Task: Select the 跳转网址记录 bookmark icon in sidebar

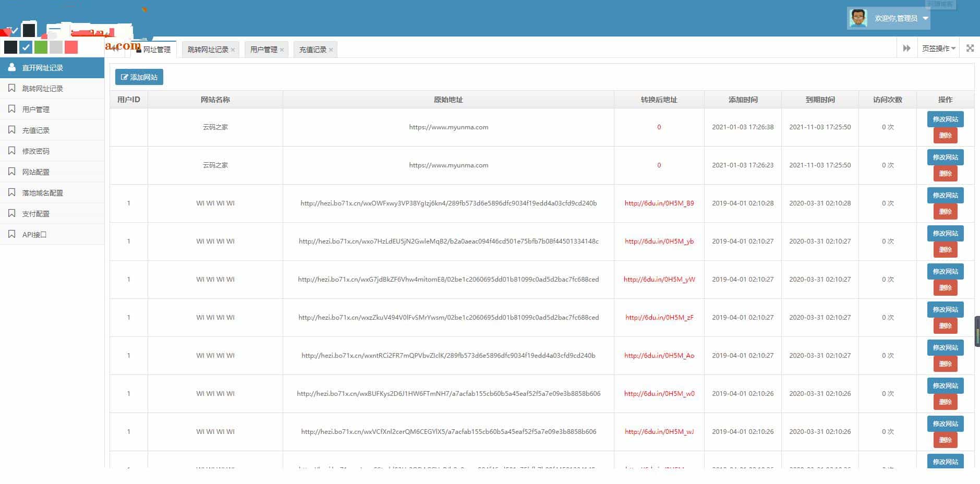Action: click(x=11, y=88)
